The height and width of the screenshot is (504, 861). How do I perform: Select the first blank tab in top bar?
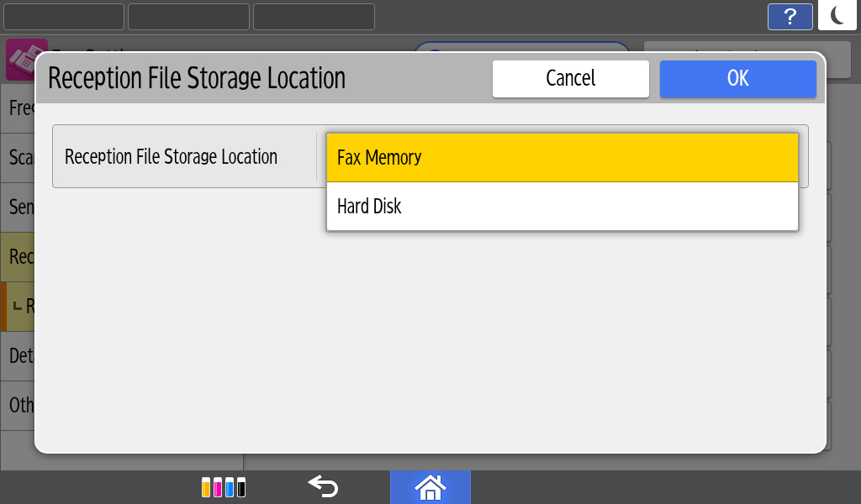[x=64, y=17]
